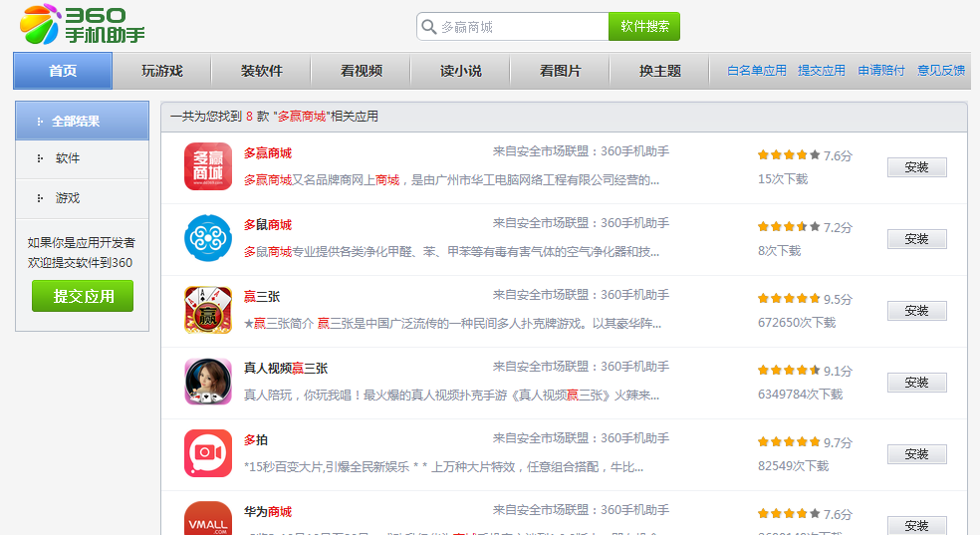Open the 多赢商城 title link
Screen dimensions: 980x535
[x=268, y=153]
